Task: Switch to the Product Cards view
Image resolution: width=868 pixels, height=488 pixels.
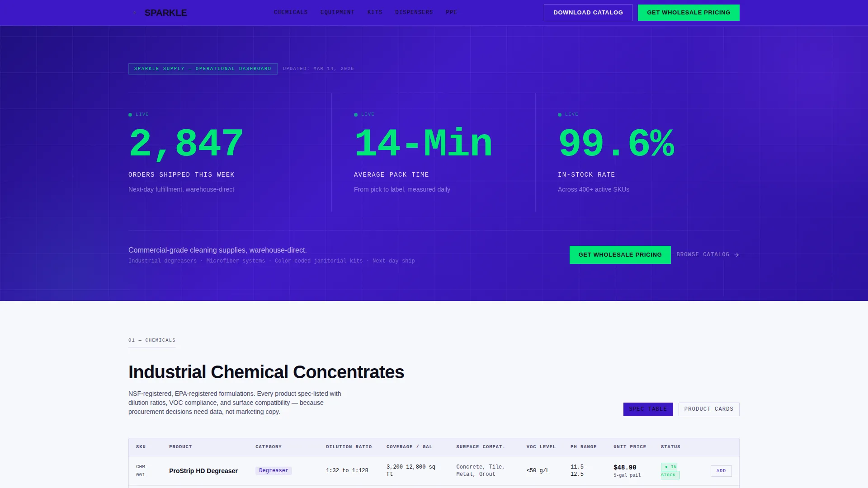Action: coord(709,409)
